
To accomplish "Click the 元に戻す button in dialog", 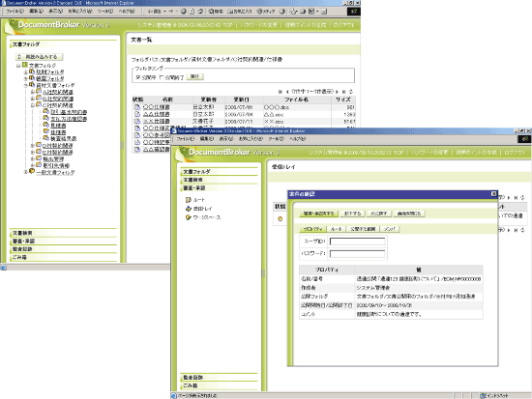I will (x=379, y=214).
